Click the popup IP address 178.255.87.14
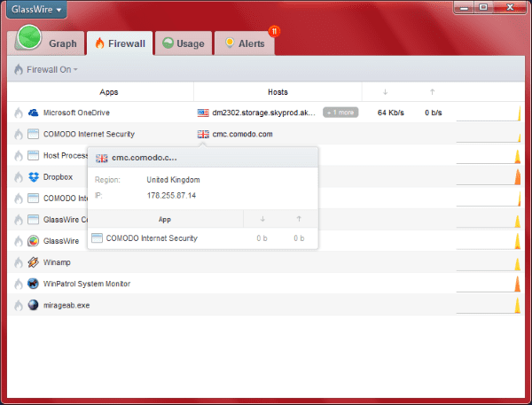532x405 pixels. pos(171,196)
